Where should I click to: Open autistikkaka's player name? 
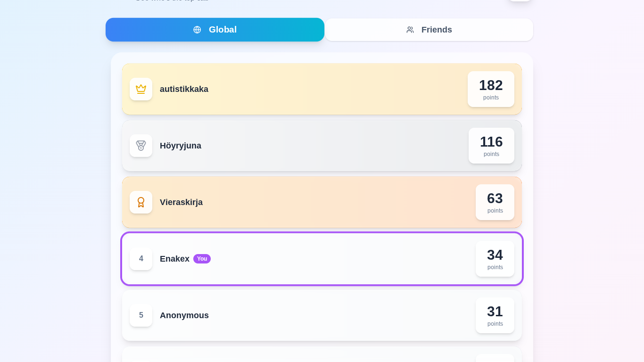click(184, 89)
